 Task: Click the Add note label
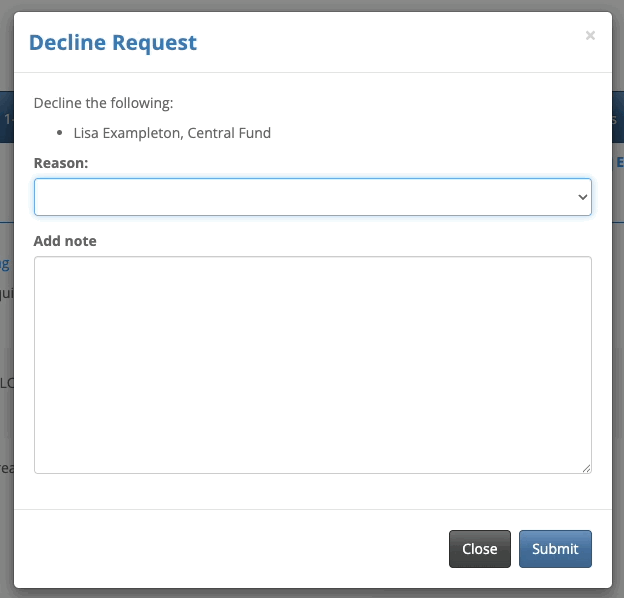coord(65,241)
